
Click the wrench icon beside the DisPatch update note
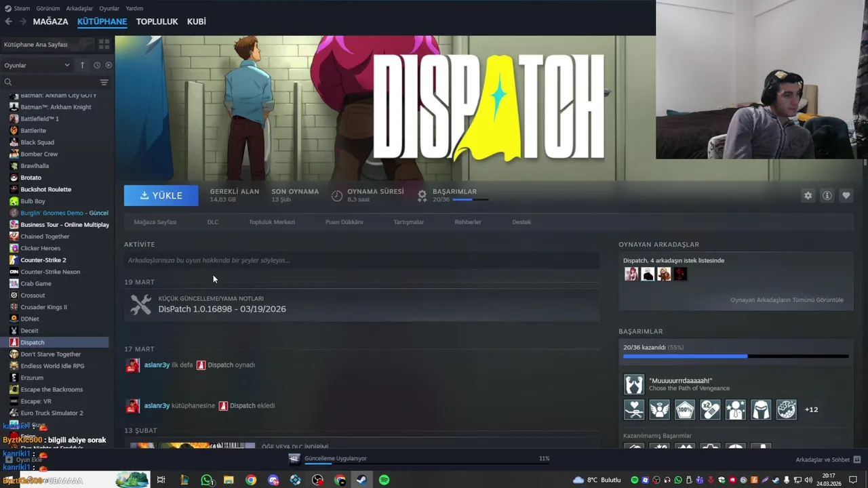[140, 304]
